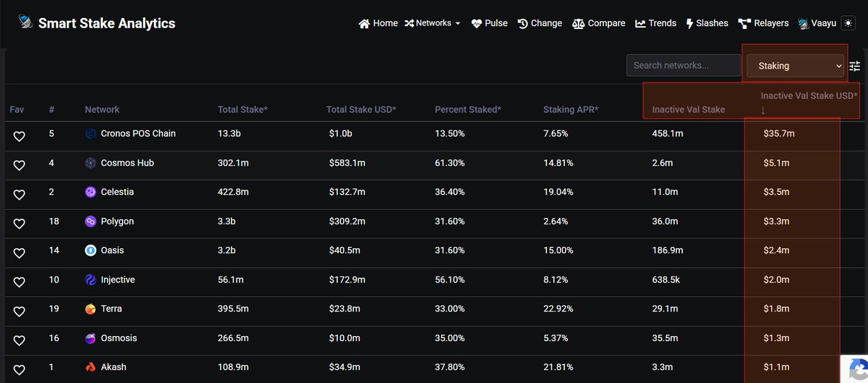The height and width of the screenshot is (383, 868).
Task: Click the Osmosis network icon
Action: (90, 338)
